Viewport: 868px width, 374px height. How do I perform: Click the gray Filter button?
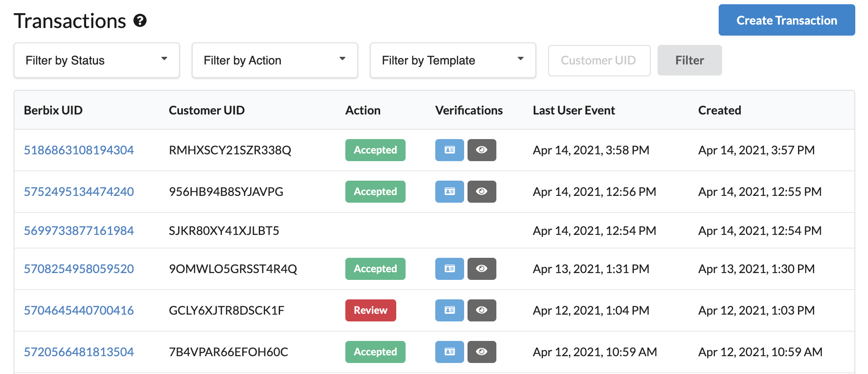[x=689, y=60]
